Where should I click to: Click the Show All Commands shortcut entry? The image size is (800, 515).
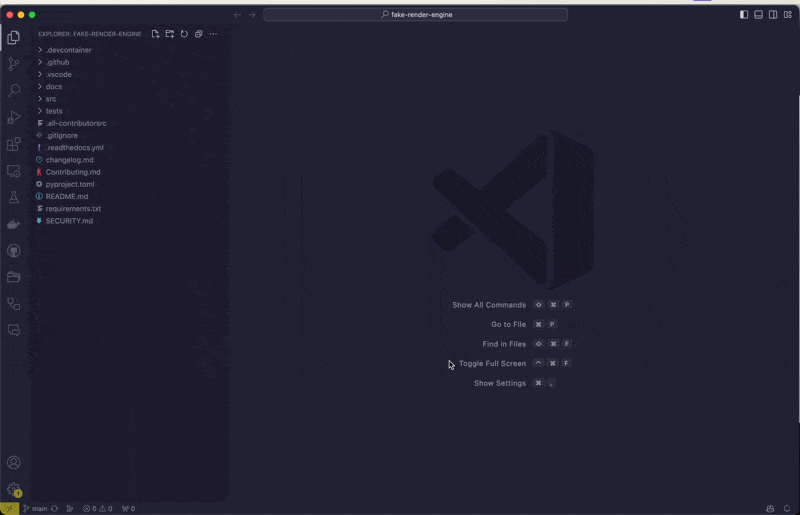pyautogui.click(x=512, y=305)
